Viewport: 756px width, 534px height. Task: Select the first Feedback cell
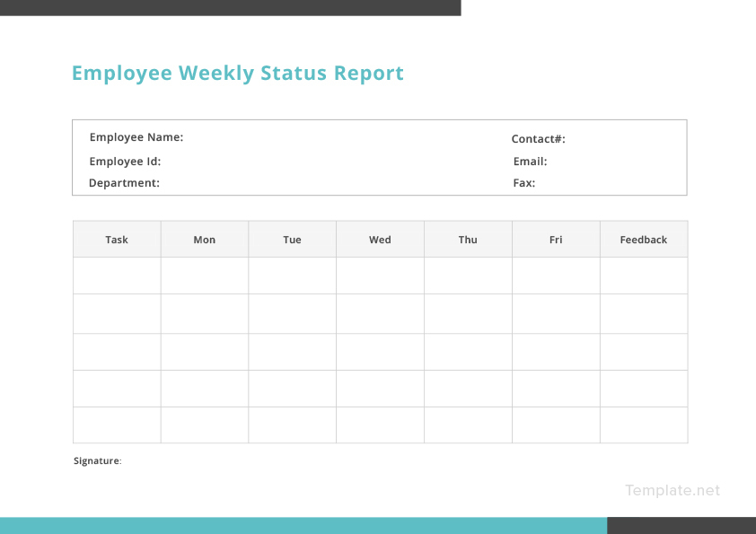pos(643,276)
